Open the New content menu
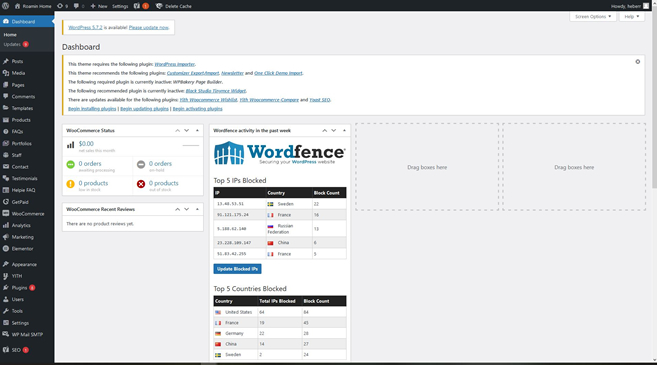Viewport: 657px width, 365px height. pos(99,6)
